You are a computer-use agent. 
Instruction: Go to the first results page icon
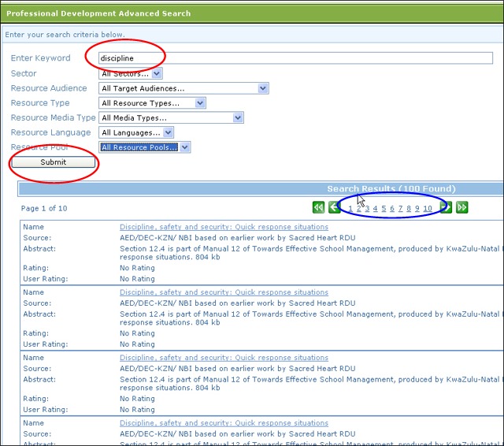tap(318, 207)
